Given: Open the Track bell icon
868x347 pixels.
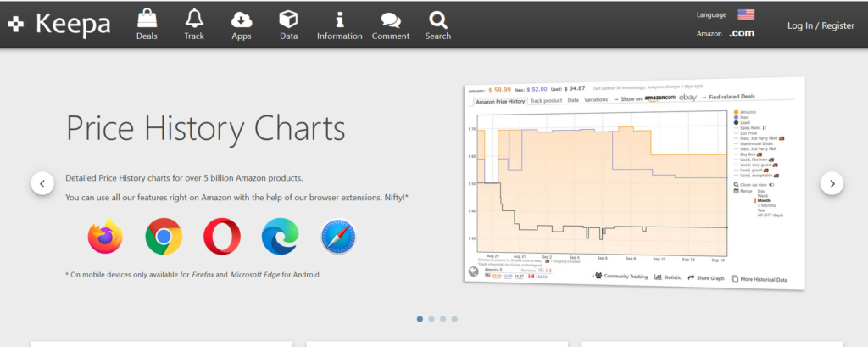Looking at the screenshot, I should [194, 19].
